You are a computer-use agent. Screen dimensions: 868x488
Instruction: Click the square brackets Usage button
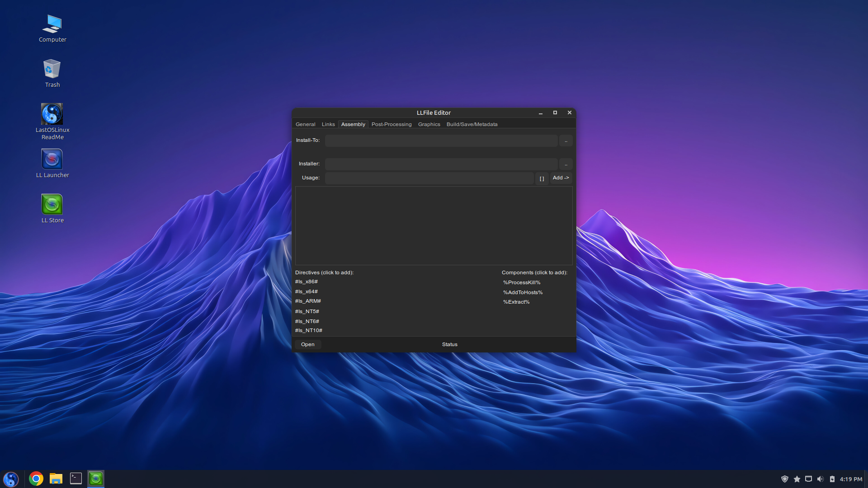(542, 178)
